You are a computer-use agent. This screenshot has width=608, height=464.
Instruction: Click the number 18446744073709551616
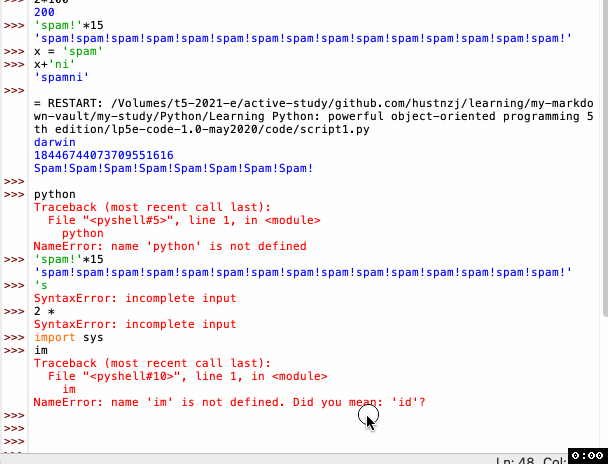tap(104, 155)
